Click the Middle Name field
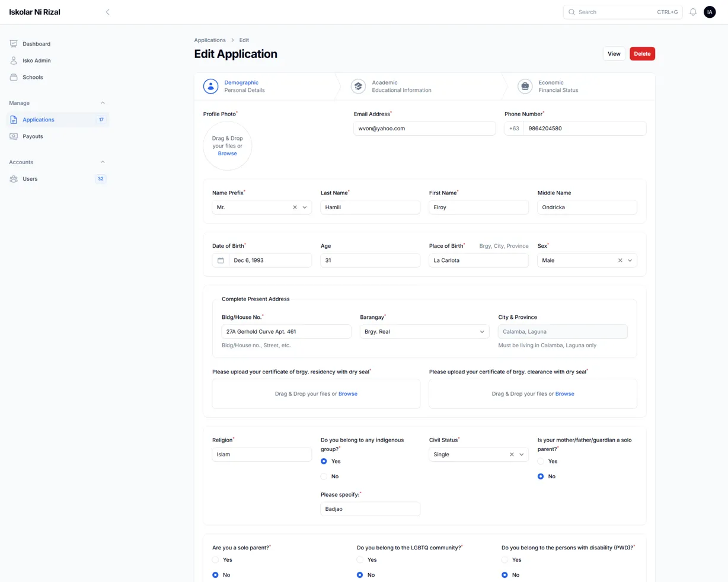 pos(587,207)
